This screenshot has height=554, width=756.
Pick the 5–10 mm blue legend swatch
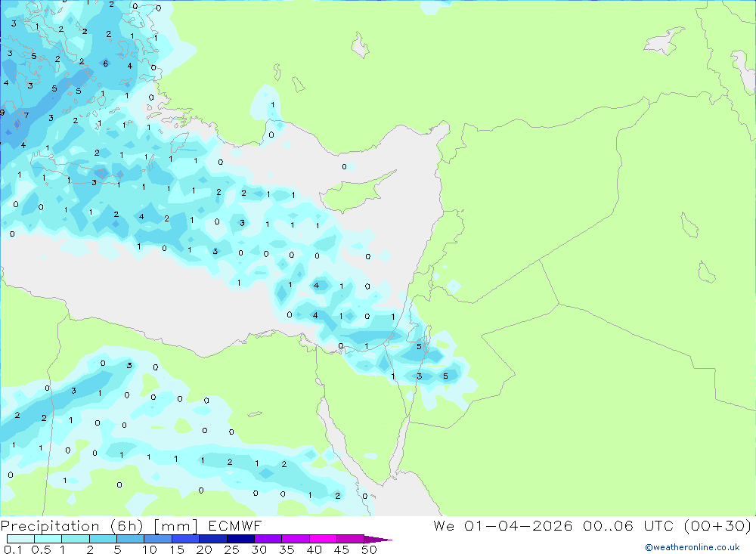pos(130,539)
